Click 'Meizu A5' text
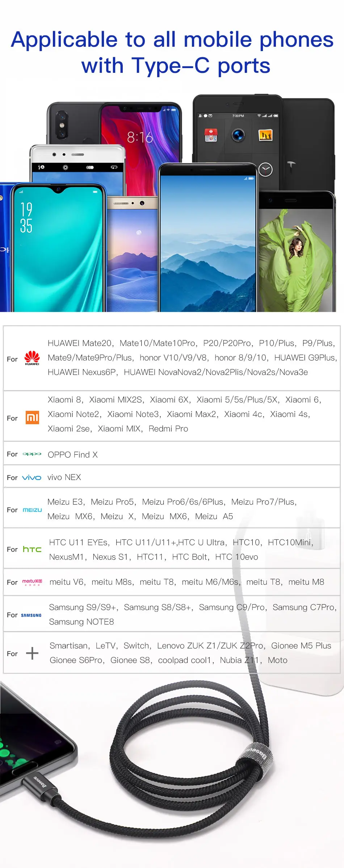Screen dimensions: 344x868 214,516
